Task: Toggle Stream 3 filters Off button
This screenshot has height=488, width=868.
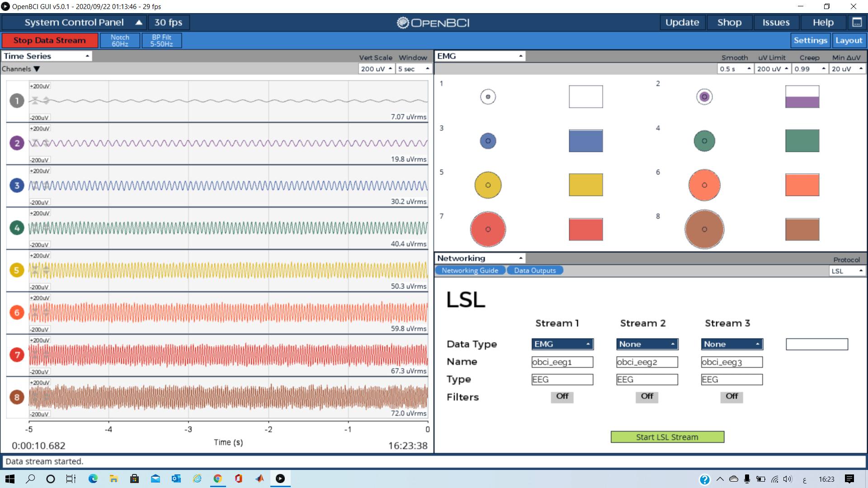Action: 731,396
